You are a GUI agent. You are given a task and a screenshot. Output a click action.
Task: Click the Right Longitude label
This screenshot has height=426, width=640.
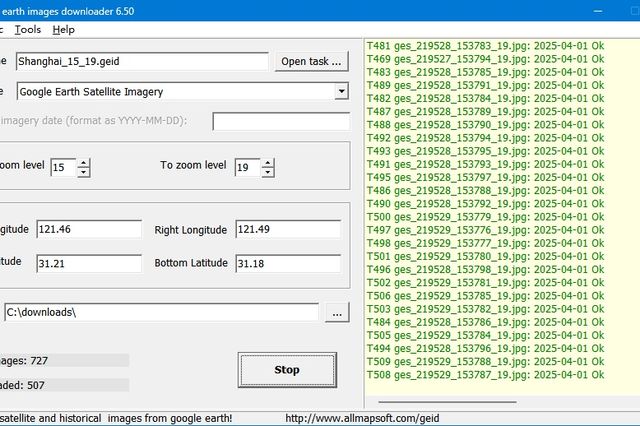point(191,230)
